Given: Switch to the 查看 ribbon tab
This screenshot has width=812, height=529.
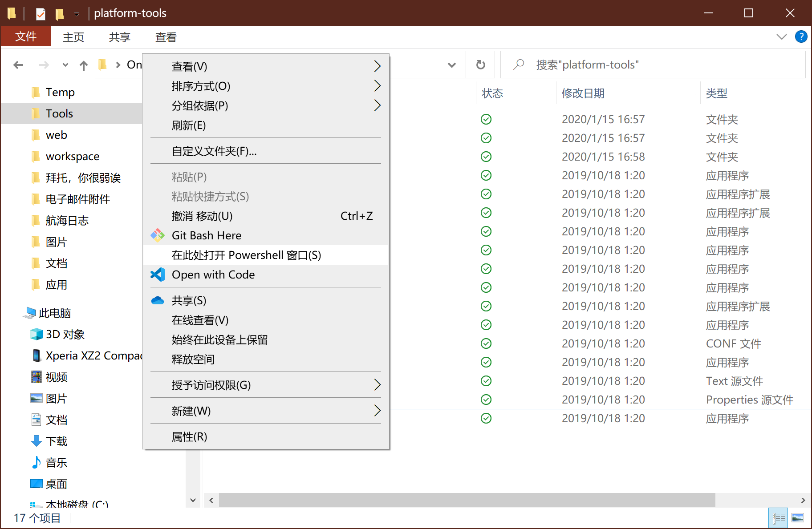Looking at the screenshot, I should pyautogui.click(x=166, y=37).
